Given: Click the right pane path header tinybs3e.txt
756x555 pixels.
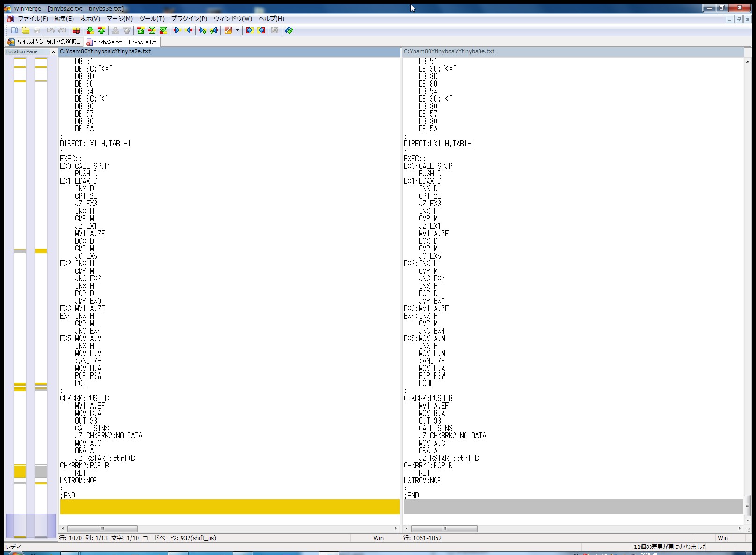Looking at the screenshot, I should click(x=573, y=51).
